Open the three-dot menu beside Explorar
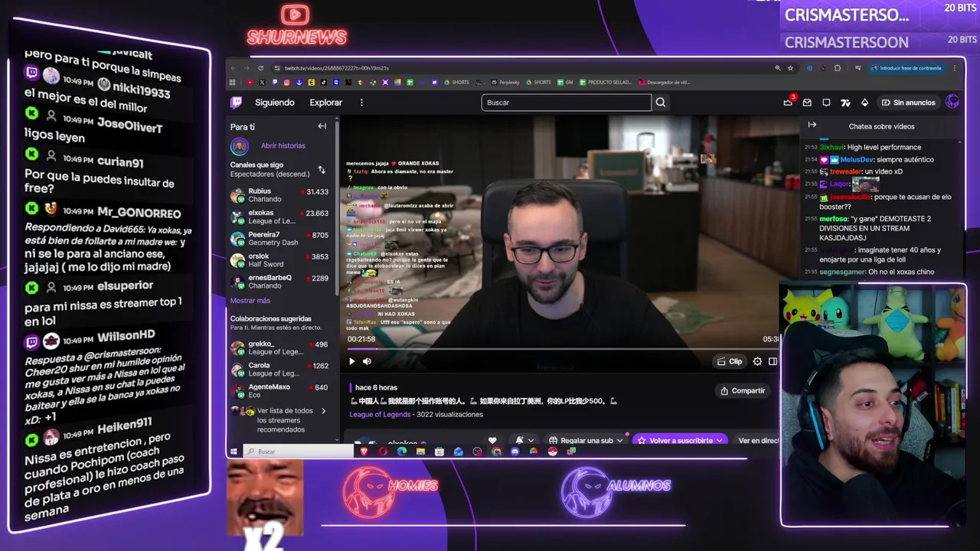Screen dimensions: 980x551 pyautogui.click(x=361, y=103)
